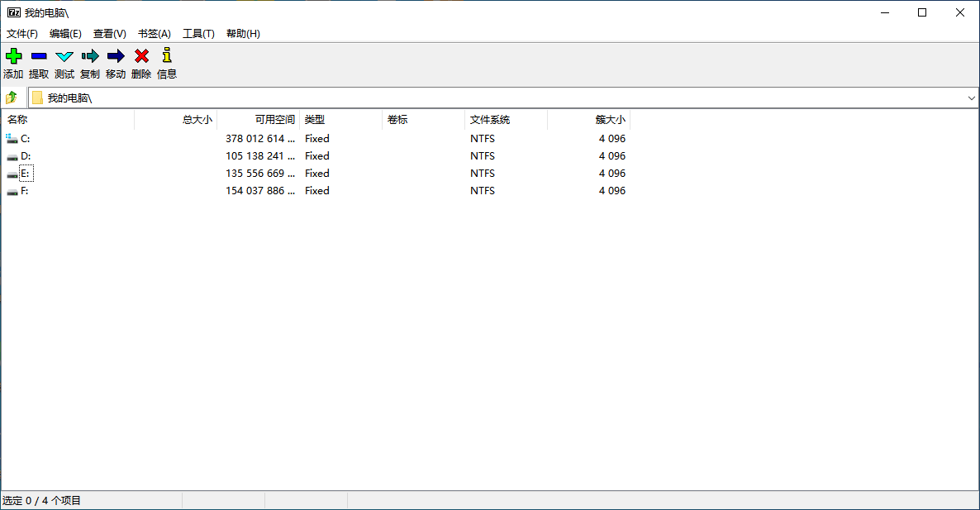Select the C: drive entry

click(x=26, y=139)
